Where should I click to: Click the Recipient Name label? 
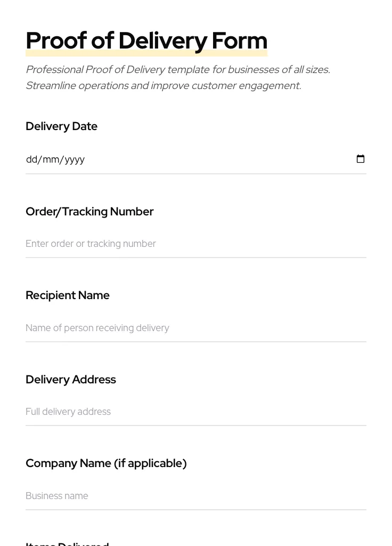(x=68, y=295)
